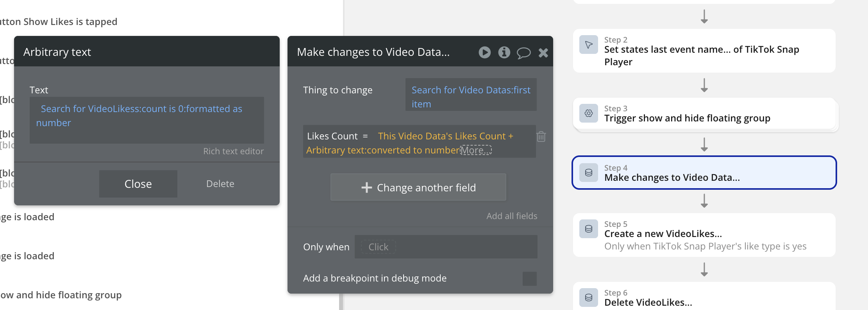
Task: Click the play icon in action header
Action: tap(484, 52)
